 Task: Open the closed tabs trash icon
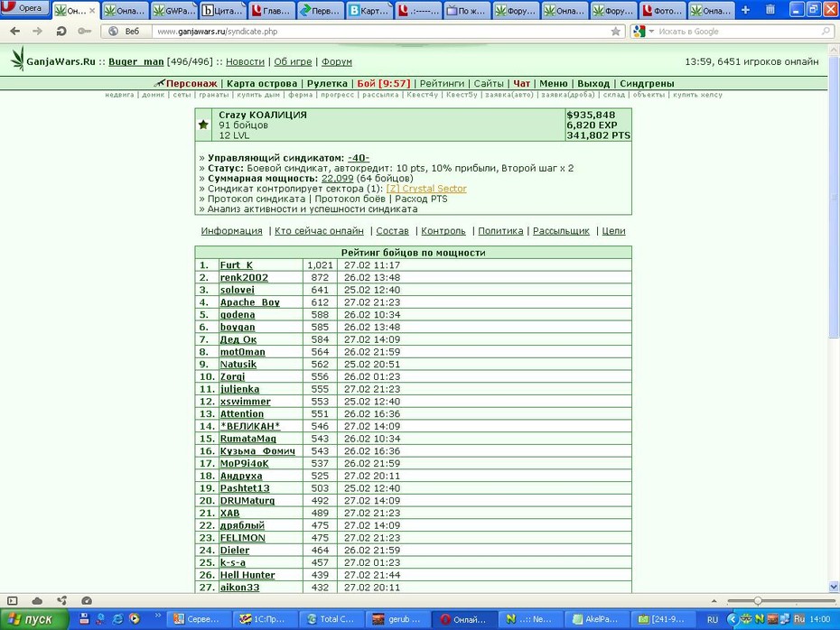(x=770, y=10)
